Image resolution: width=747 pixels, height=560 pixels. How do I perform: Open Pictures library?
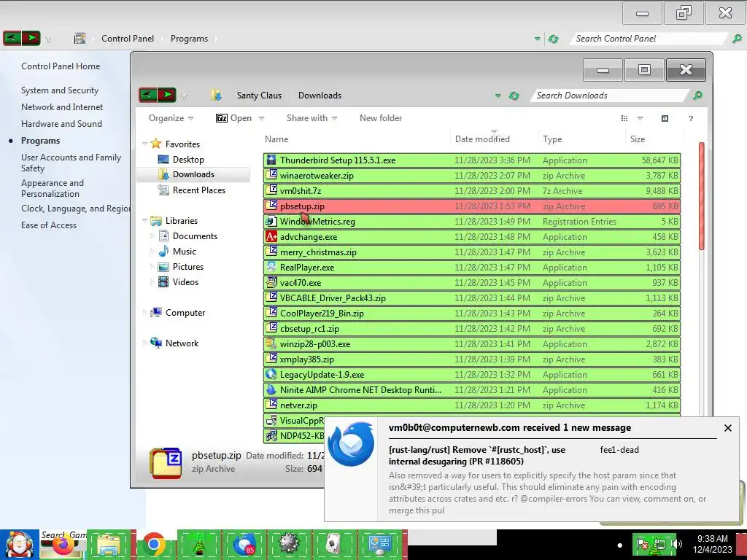(x=187, y=267)
